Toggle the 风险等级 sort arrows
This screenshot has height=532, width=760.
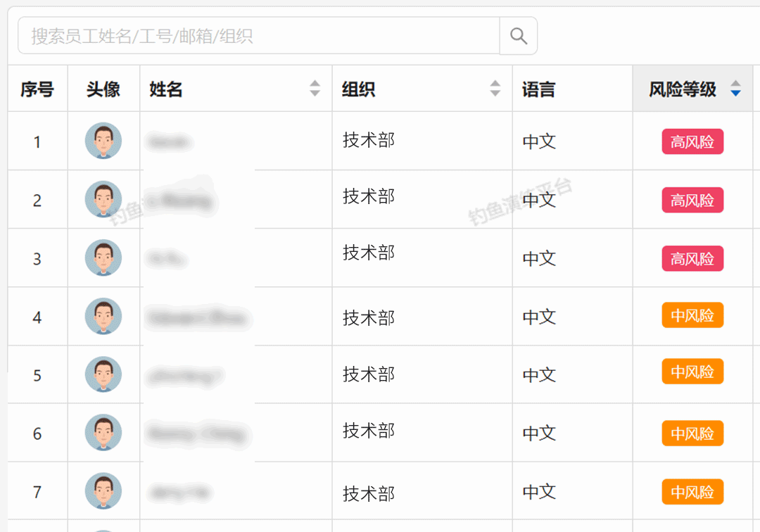[735, 89]
